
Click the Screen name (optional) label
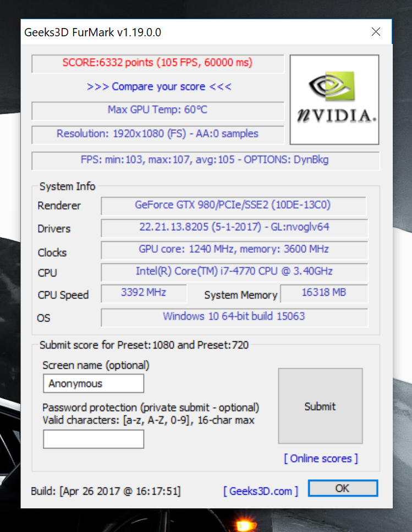(96, 365)
